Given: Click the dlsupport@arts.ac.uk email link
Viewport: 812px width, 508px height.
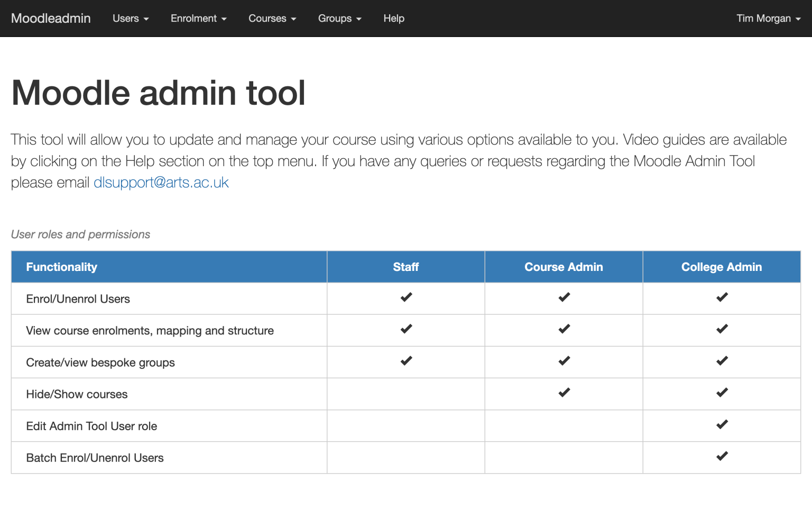Looking at the screenshot, I should (161, 182).
